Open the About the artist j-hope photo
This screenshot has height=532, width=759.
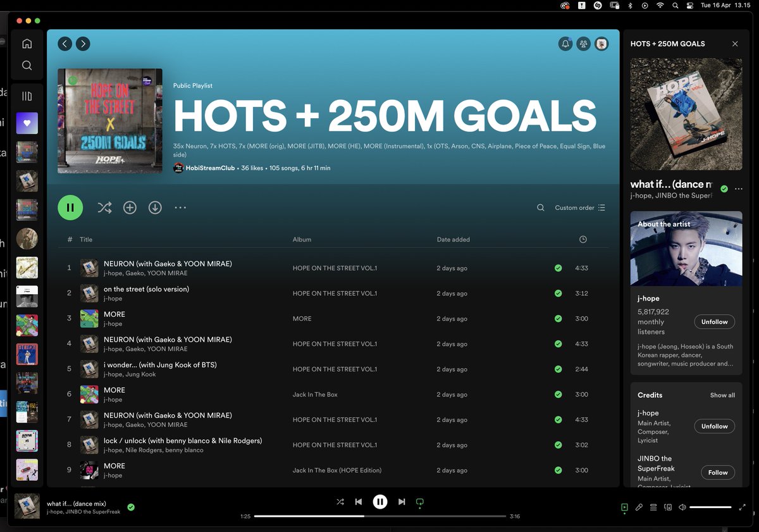point(686,249)
